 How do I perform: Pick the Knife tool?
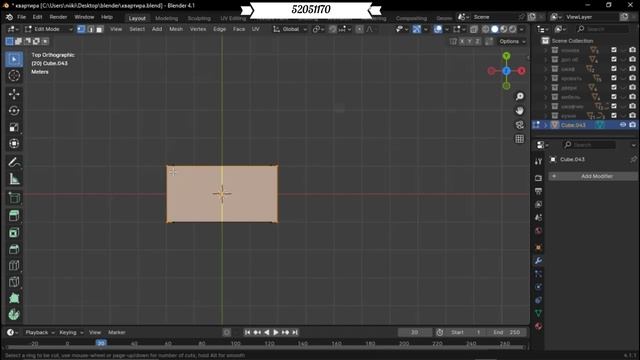14,282
